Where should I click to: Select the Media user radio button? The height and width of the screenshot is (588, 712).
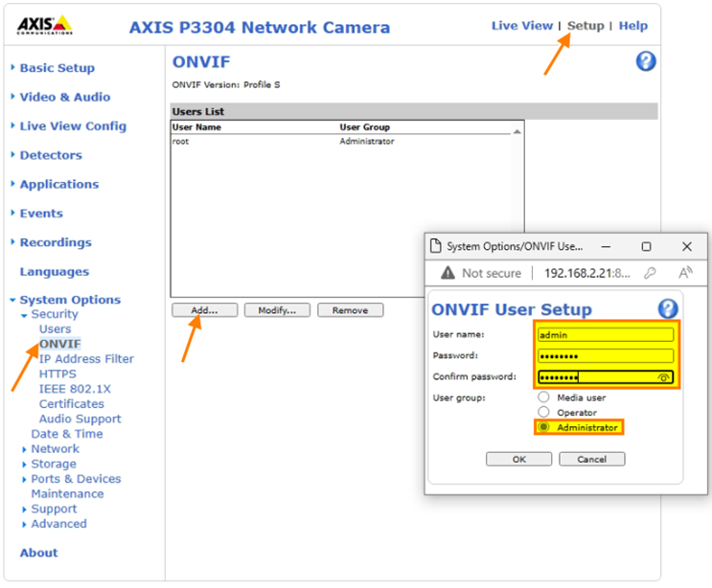point(543,397)
